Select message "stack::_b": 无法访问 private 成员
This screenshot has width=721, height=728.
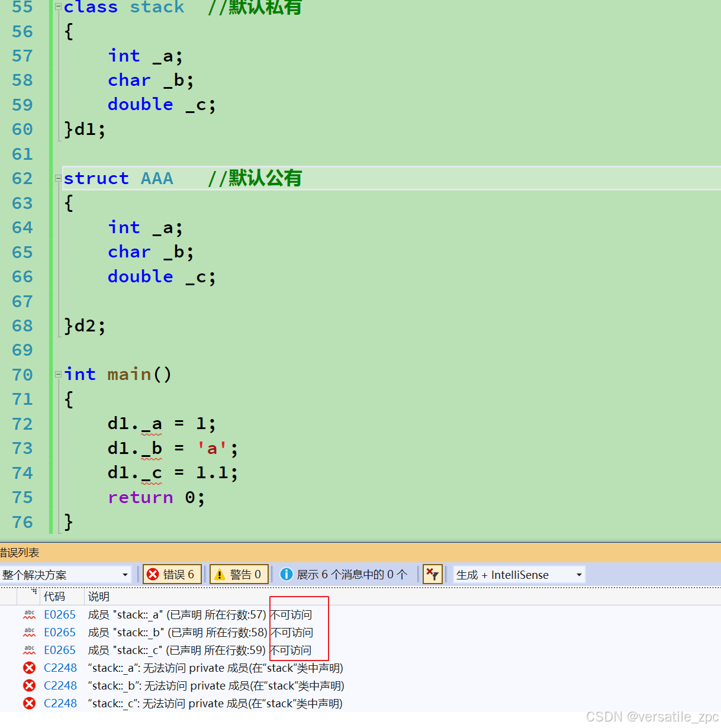click(x=216, y=686)
